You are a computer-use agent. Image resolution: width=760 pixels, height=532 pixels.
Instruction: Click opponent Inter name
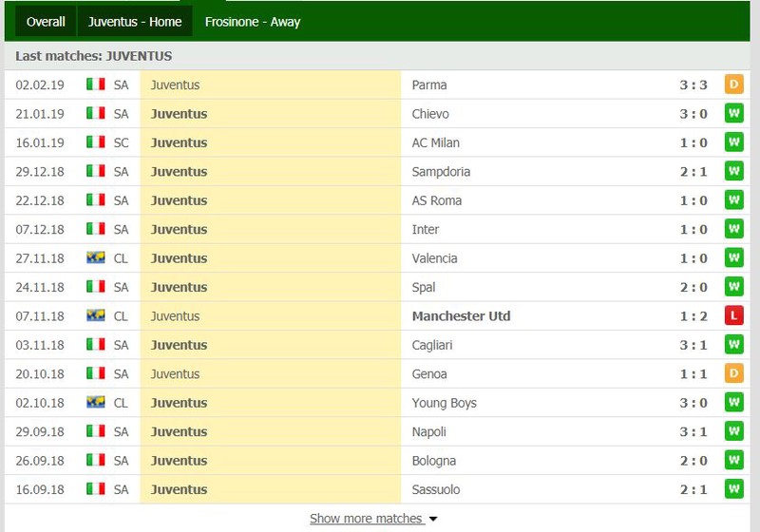tap(426, 229)
